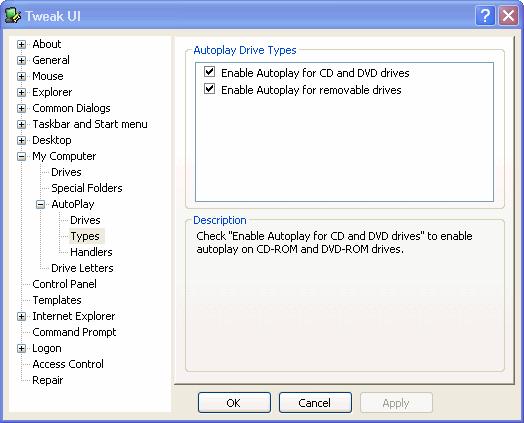Viewport: 524px width, 423px height.
Task: Click the Apply button
Action: [x=396, y=403]
